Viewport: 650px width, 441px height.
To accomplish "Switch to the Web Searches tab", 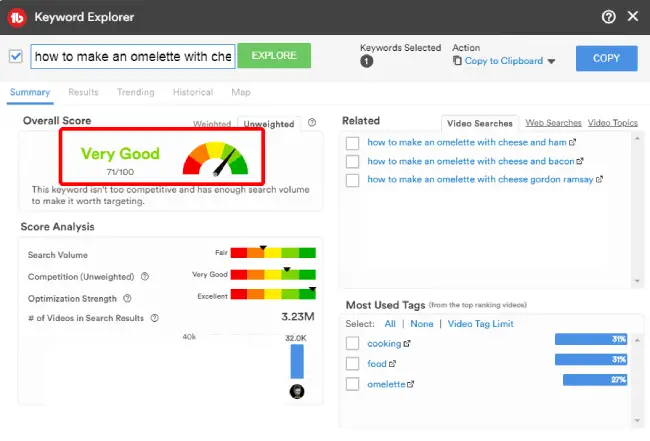I will 553,123.
